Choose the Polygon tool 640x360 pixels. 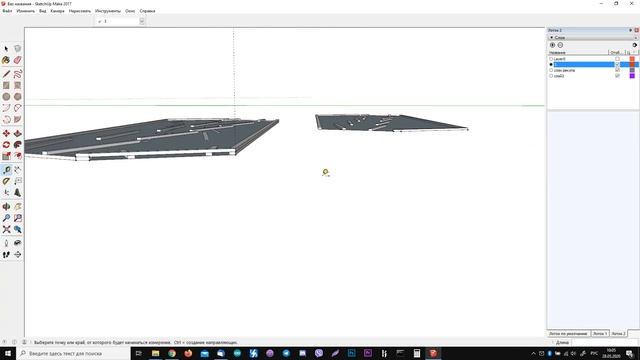(x=18, y=97)
